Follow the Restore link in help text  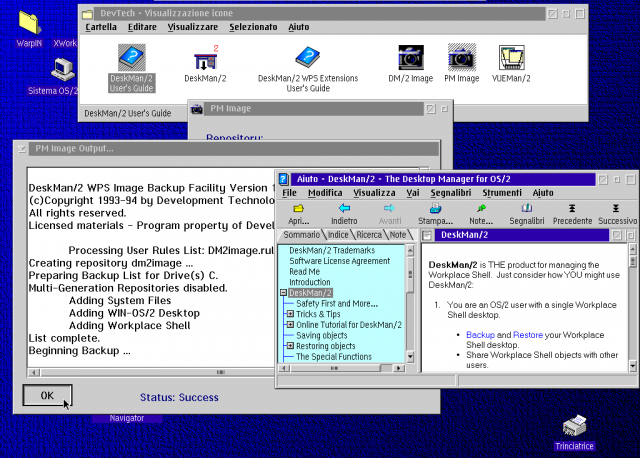[528, 335]
